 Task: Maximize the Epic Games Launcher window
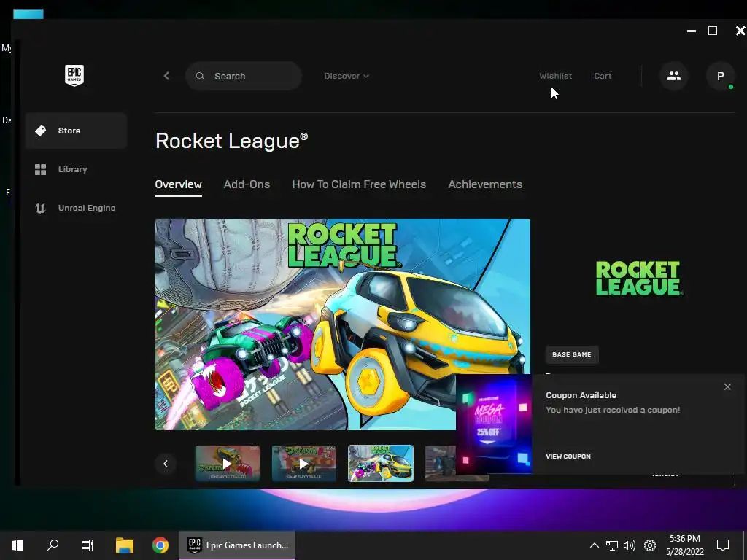point(713,31)
